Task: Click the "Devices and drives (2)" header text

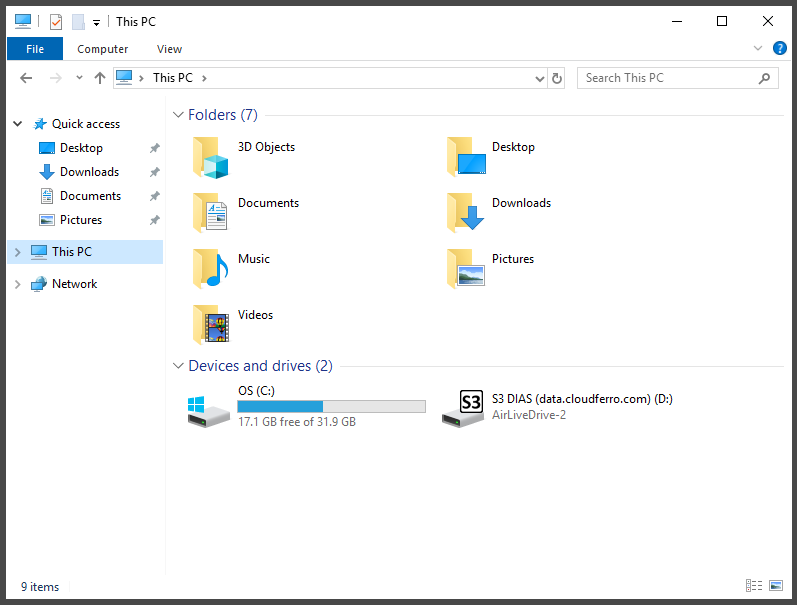Action: [260, 366]
